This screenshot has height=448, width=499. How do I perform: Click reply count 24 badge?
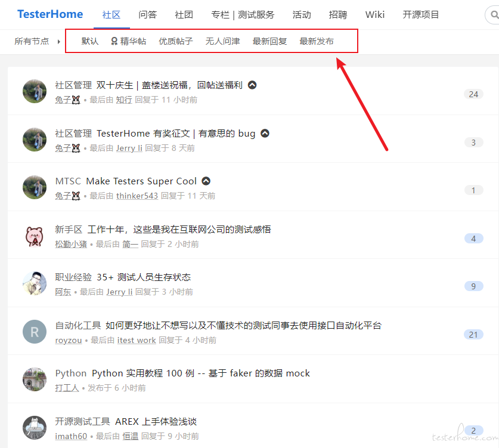coord(473,94)
